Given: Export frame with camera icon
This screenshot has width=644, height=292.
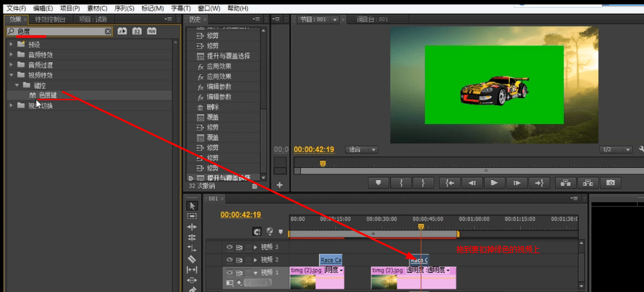Looking at the screenshot, I should click(611, 183).
